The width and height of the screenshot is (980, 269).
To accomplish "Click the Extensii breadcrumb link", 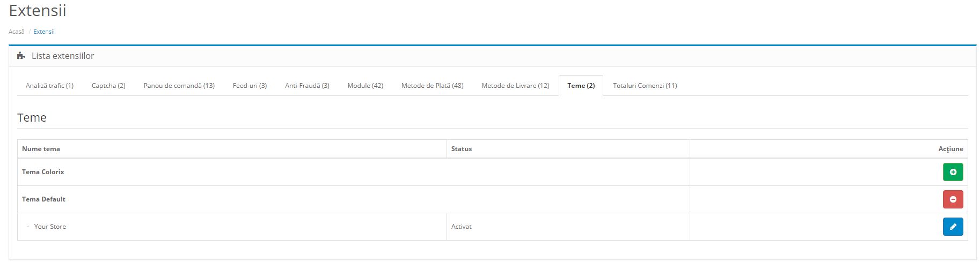I will (44, 32).
